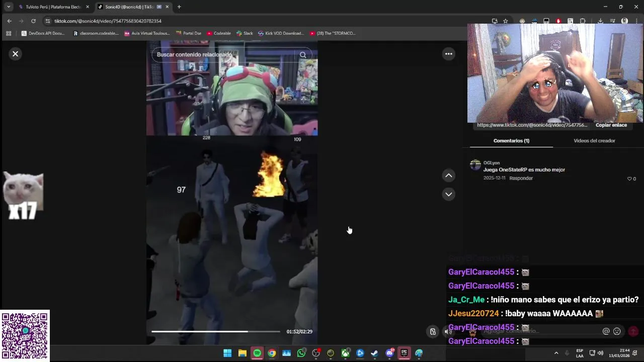The image size is (644, 362).
Task: Go back with the browser back arrow
Action: pyautogui.click(x=9, y=21)
